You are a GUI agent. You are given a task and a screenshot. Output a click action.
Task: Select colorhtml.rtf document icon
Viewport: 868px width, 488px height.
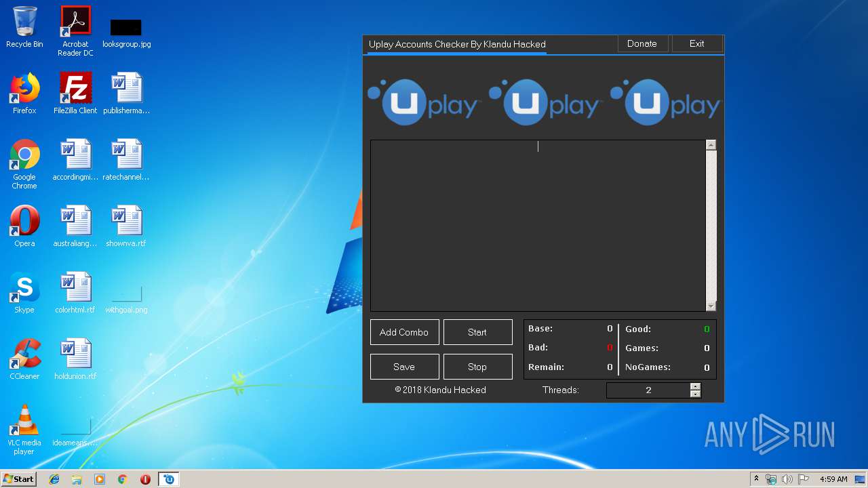pos(75,293)
